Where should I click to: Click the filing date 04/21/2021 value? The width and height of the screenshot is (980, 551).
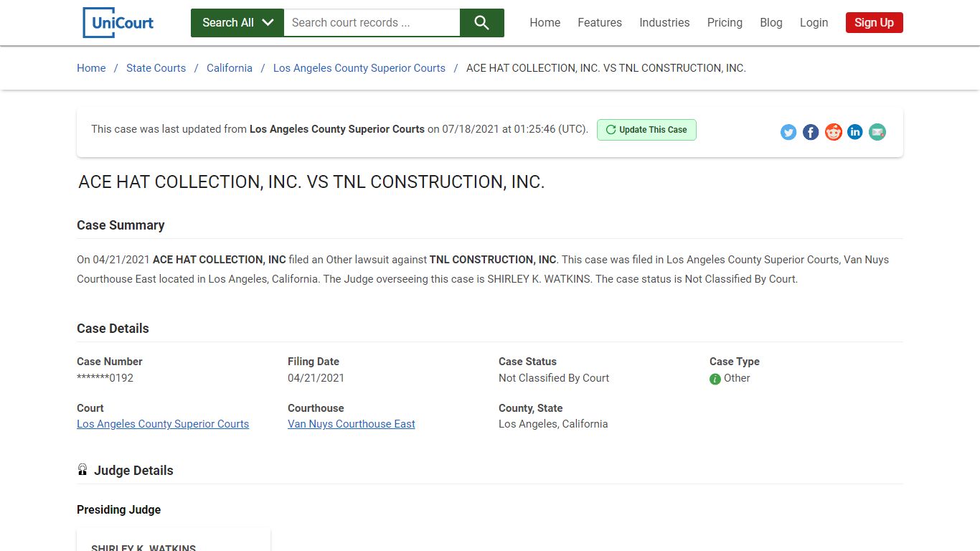click(316, 378)
